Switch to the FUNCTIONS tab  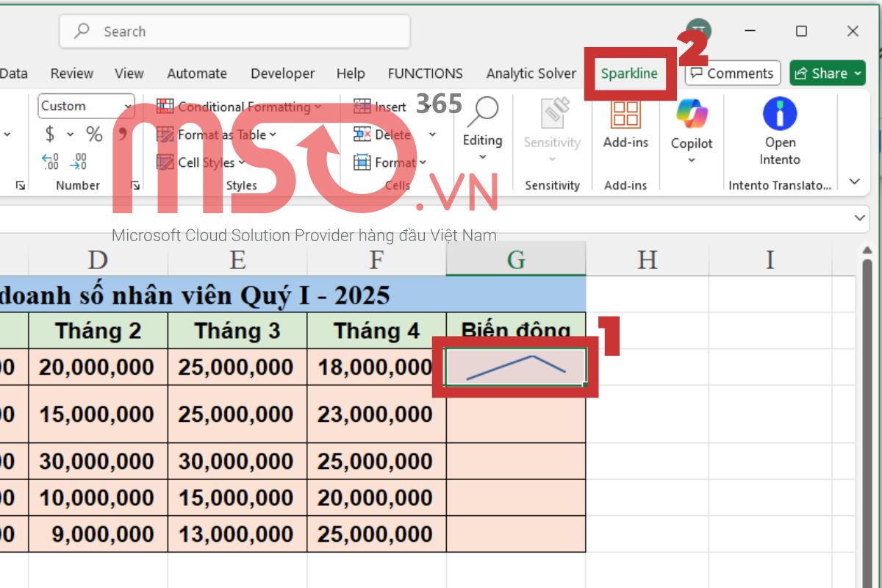pyautogui.click(x=425, y=73)
